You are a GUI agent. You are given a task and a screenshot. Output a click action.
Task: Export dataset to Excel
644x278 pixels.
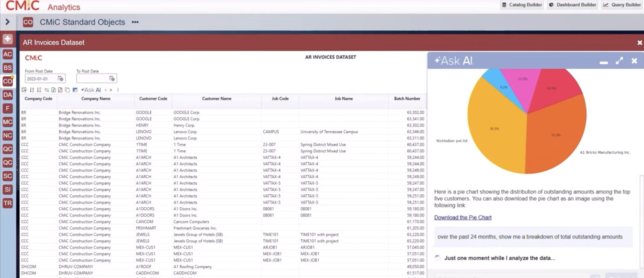click(x=53, y=90)
